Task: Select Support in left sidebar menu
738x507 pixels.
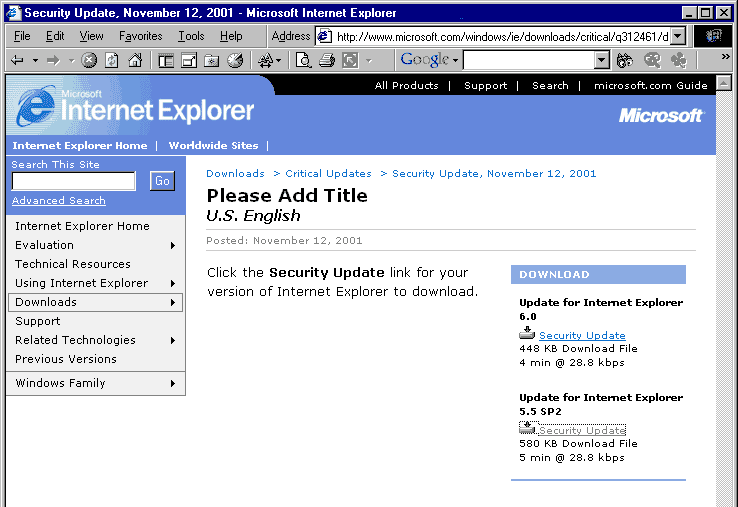Action: coord(38,321)
